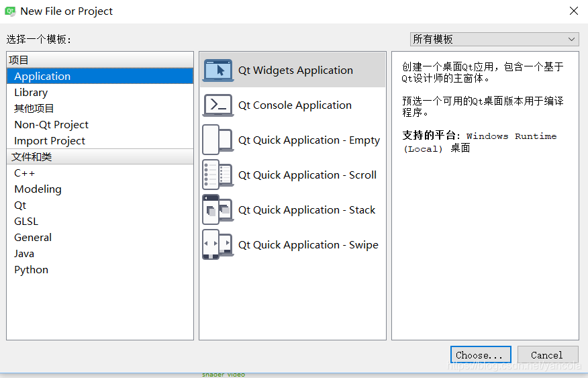Select the C++ files category
Image resolution: width=588 pixels, height=378 pixels.
pyautogui.click(x=100, y=173)
